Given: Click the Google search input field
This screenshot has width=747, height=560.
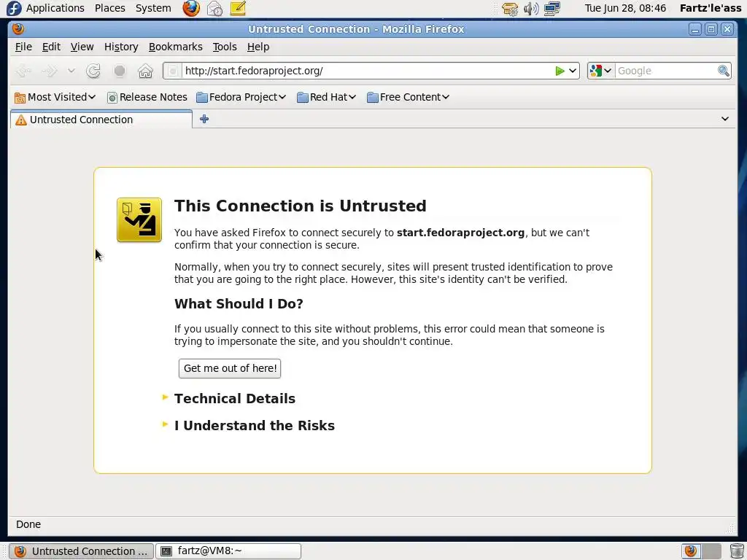Looking at the screenshot, I should (x=665, y=71).
